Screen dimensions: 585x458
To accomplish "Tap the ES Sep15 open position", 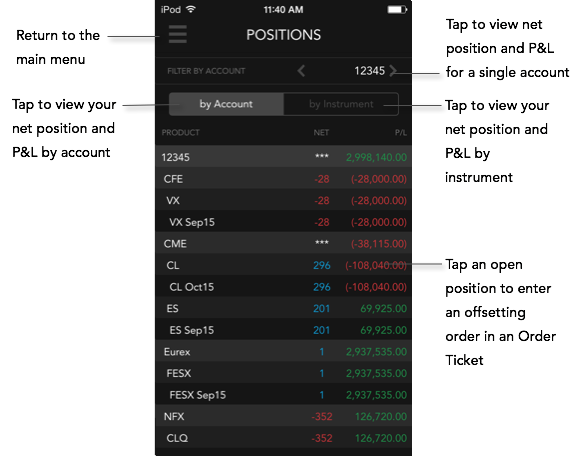I will pyautogui.click(x=284, y=330).
